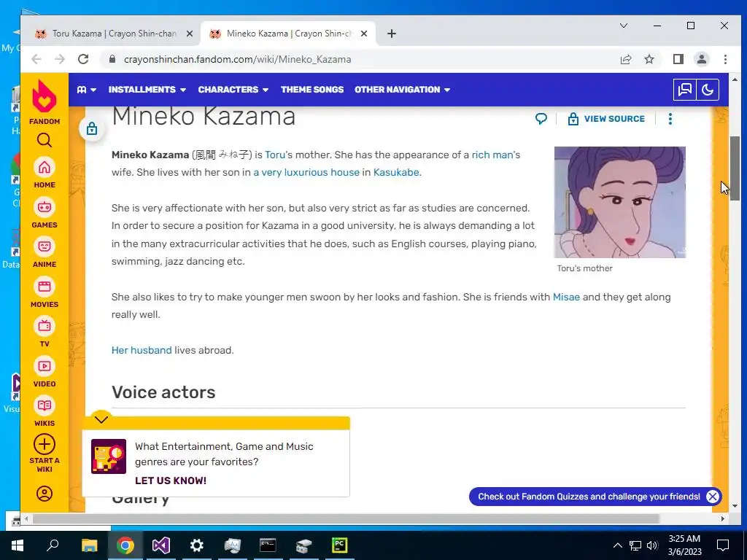Open Chrome's three-dot menu
747x560 pixels.
pos(725,59)
